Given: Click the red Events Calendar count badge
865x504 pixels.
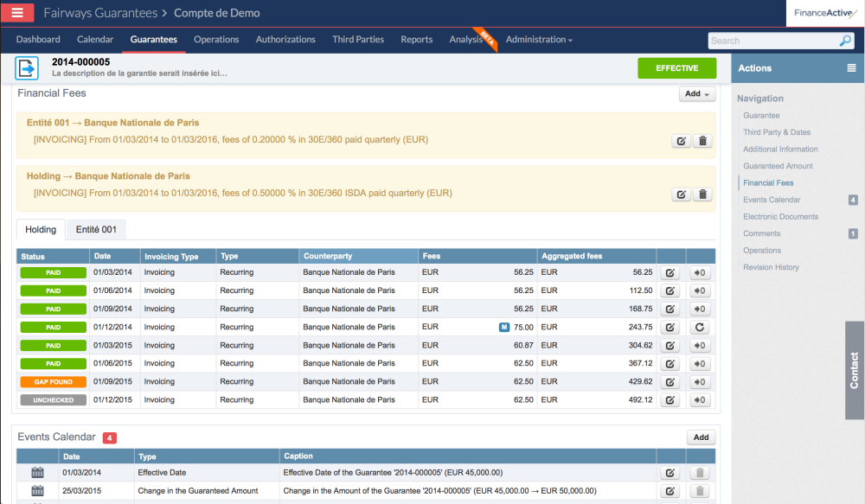Looking at the screenshot, I should [x=109, y=438].
